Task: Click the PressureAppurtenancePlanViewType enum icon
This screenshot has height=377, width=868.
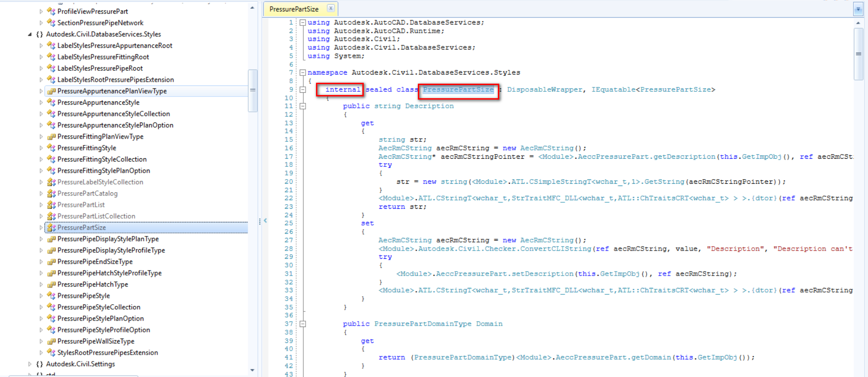Action: [x=51, y=91]
